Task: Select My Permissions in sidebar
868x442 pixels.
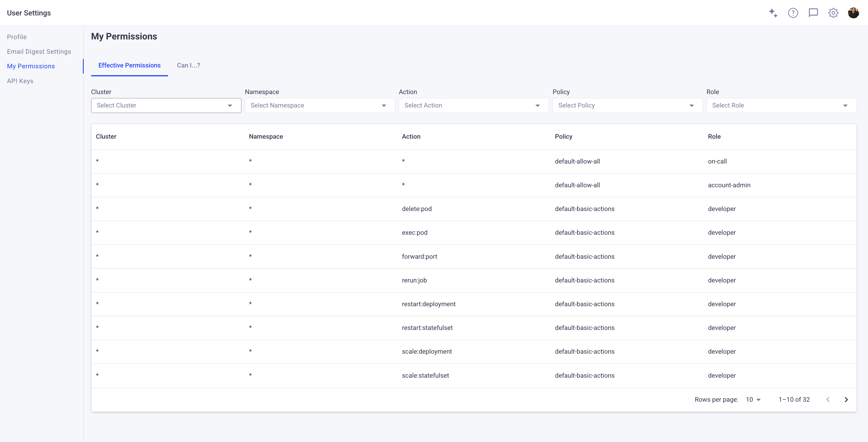Action: coord(31,66)
